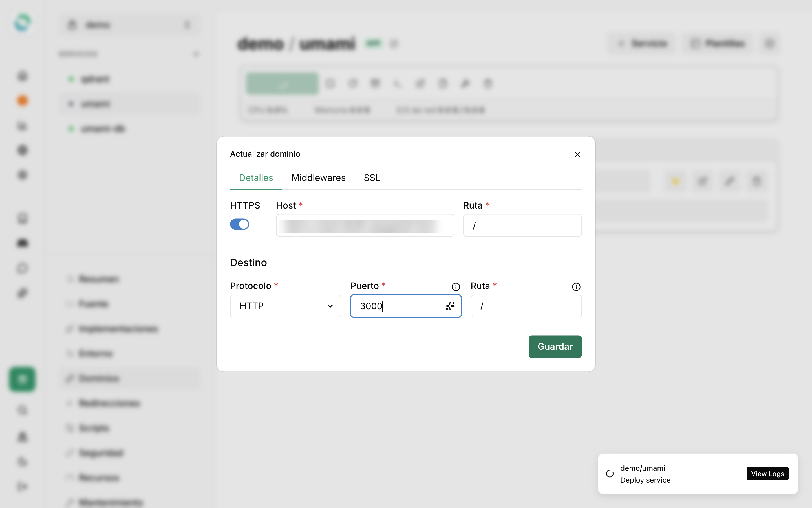Click the green deploy button in toolbar
Screen dimensions: 812x508
(282, 84)
